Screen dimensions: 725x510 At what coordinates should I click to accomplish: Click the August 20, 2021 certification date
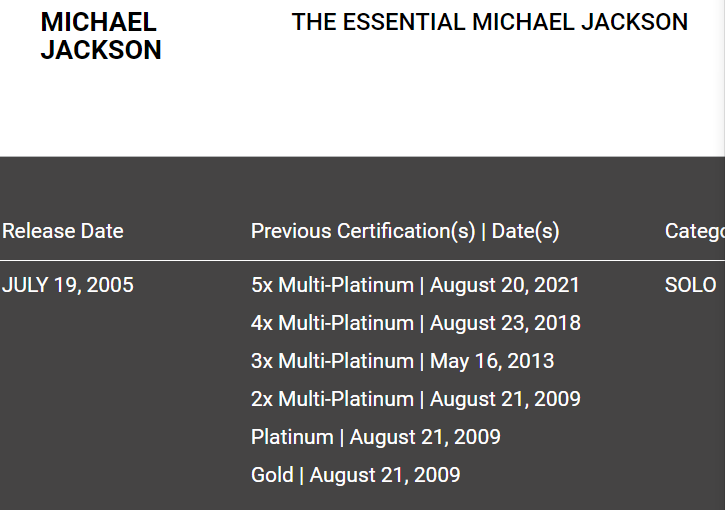(505, 285)
